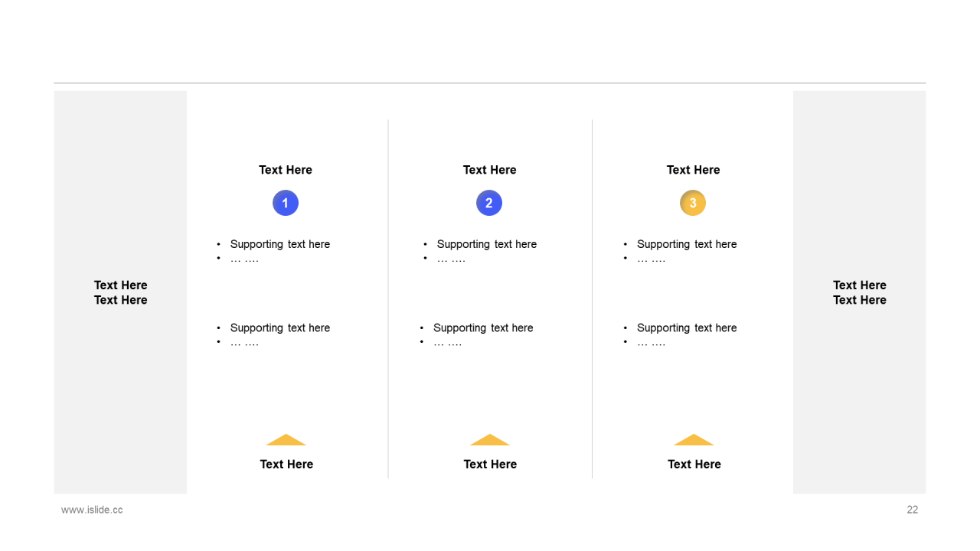Image resolution: width=980 pixels, height=551 pixels.
Task: Select the right gray panel text block
Action: pyautogui.click(x=860, y=292)
